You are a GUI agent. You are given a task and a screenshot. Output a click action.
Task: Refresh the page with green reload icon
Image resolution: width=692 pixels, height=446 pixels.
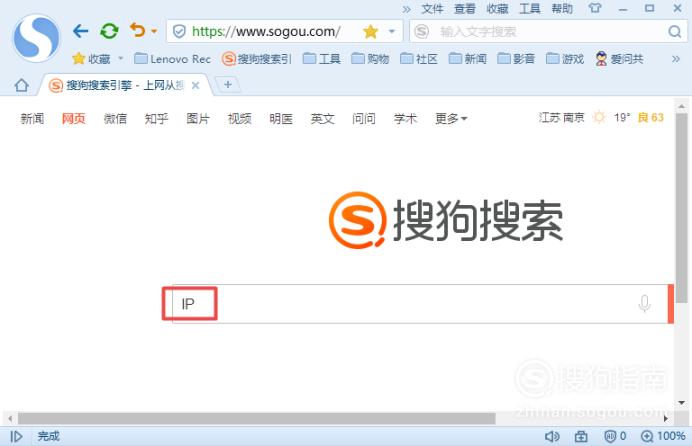pyautogui.click(x=109, y=31)
